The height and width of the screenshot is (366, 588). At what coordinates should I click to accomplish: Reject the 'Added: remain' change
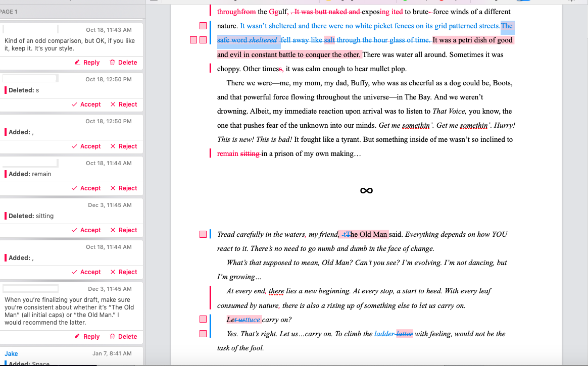click(x=124, y=188)
